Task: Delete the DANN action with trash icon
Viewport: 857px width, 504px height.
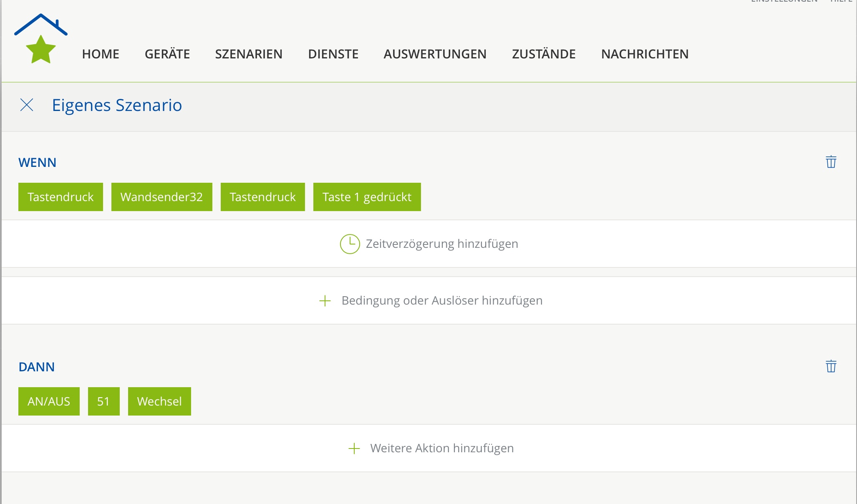Action: coord(831,366)
